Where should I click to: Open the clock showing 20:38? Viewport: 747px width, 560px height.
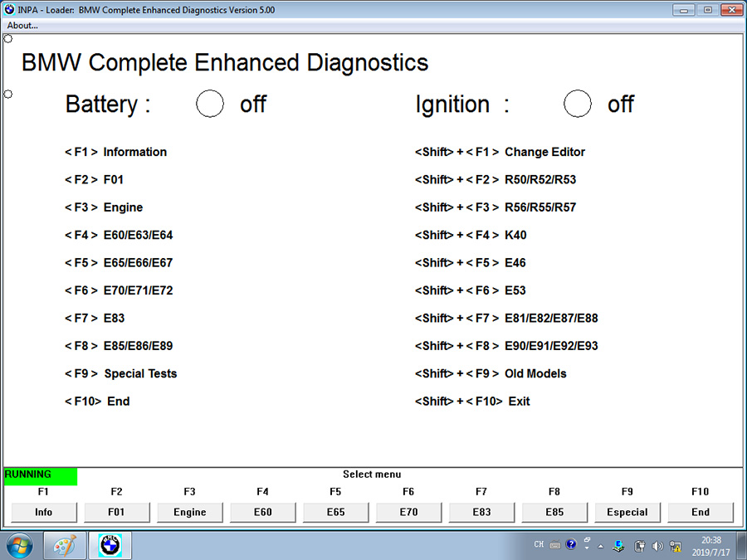(x=710, y=546)
